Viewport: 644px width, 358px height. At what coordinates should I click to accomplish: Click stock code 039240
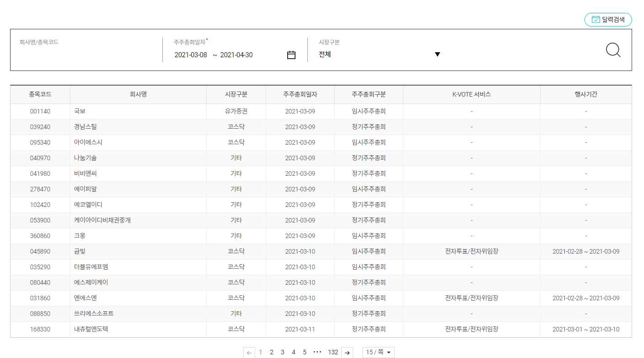tap(40, 127)
